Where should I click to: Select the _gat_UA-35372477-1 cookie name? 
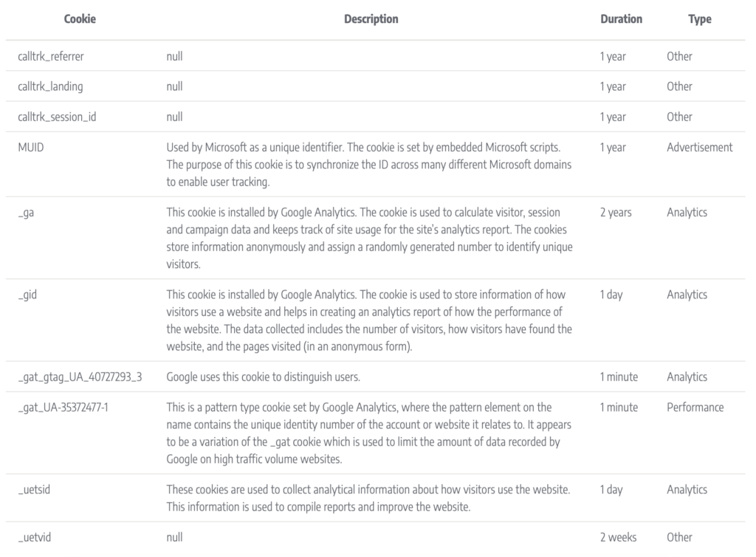coord(63,408)
